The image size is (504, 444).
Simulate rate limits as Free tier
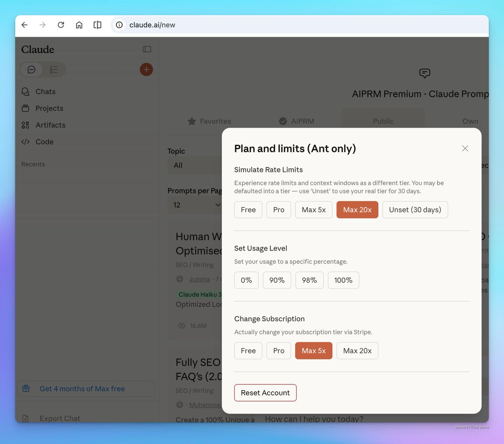(248, 210)
